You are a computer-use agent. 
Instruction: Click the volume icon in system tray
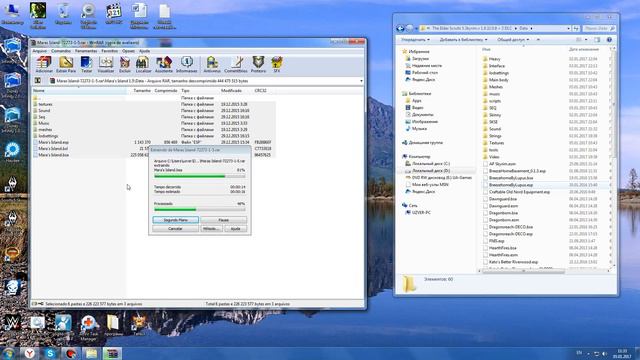click(604, 353)
